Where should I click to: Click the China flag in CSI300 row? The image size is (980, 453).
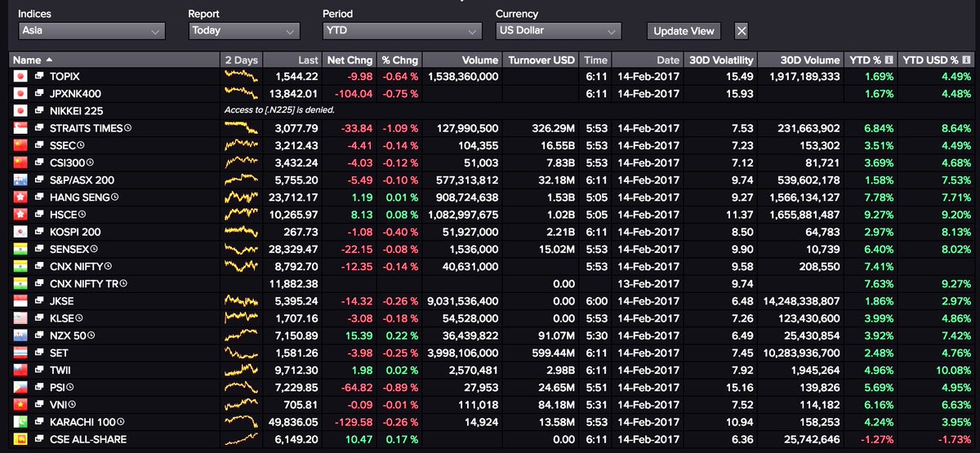coord(21,162)
